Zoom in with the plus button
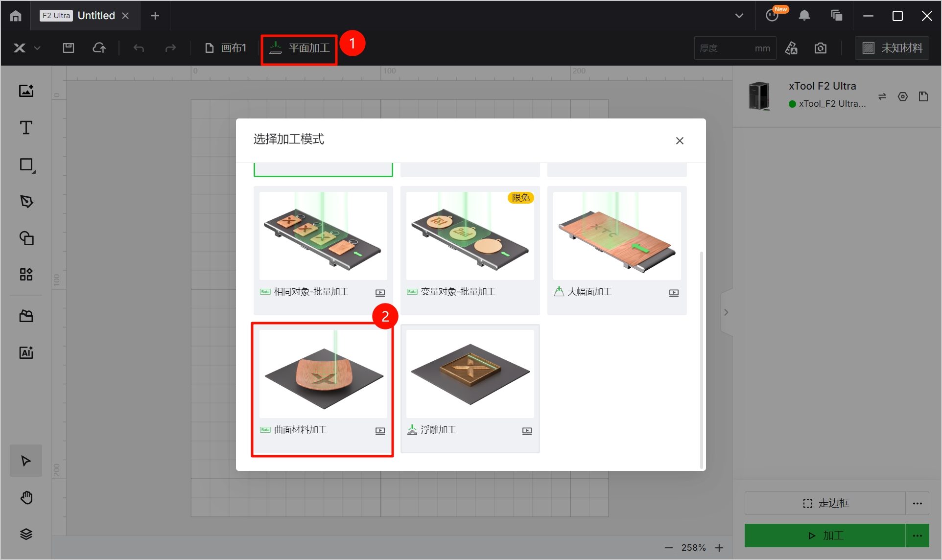This screenshot has width=942, height=560. pos(719,548)
